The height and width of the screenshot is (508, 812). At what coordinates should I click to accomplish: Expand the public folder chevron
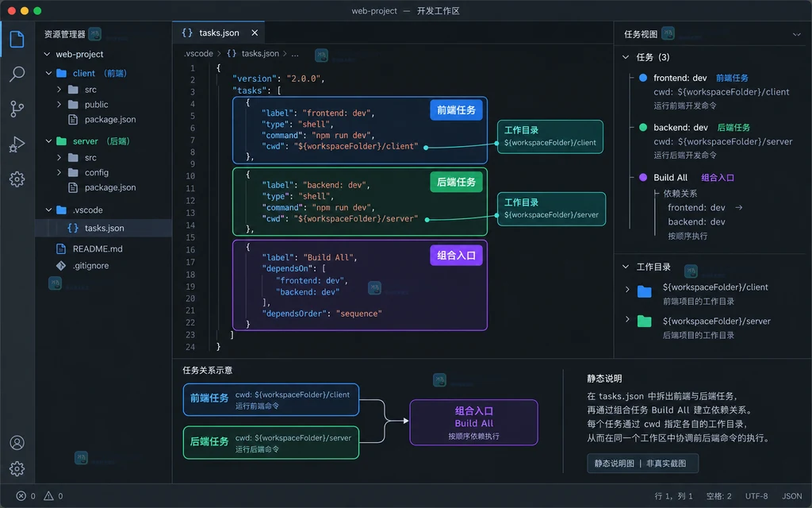coord(59,105)
